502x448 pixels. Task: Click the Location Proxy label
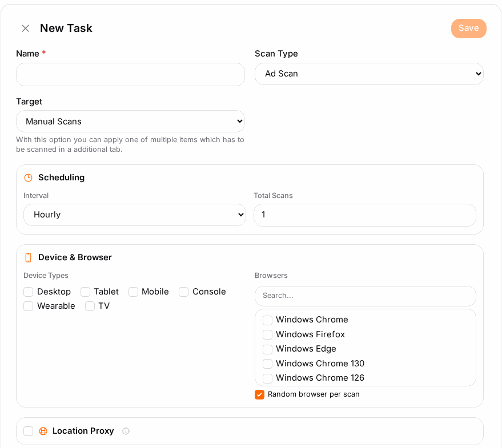(83, 431)
